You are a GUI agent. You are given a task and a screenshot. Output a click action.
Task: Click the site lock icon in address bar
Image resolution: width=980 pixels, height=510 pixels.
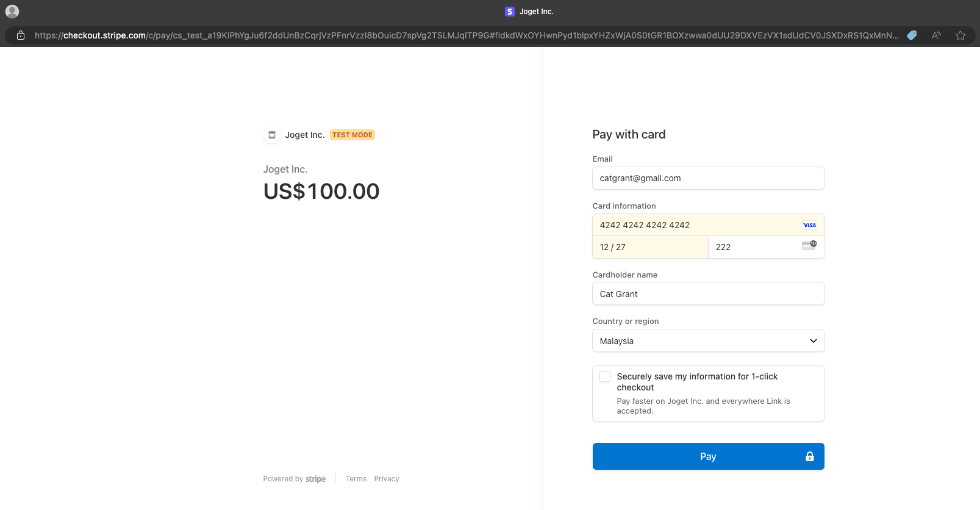tap(21, 35)
